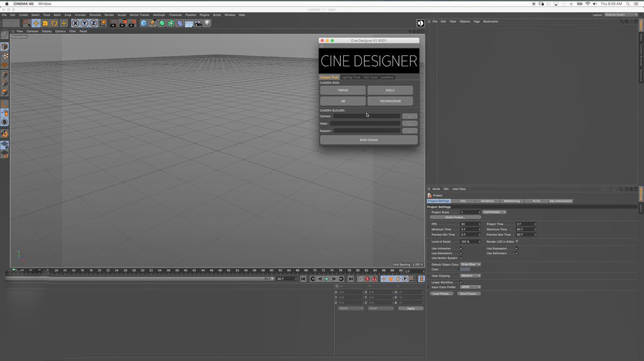Toggle the Z axis lock
The width and height of the screenshot is (644, 361).
(x=93, y=23)
